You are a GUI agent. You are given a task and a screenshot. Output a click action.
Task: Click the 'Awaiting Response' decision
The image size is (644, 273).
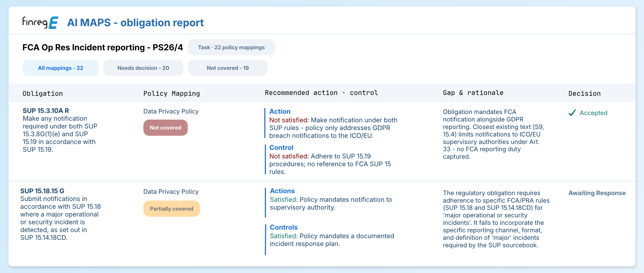(x=597, y=193)
